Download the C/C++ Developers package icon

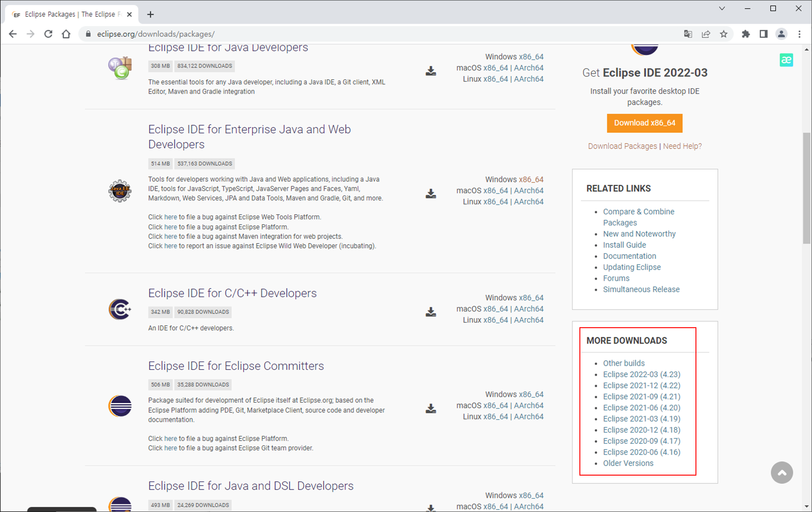(431, 312)
